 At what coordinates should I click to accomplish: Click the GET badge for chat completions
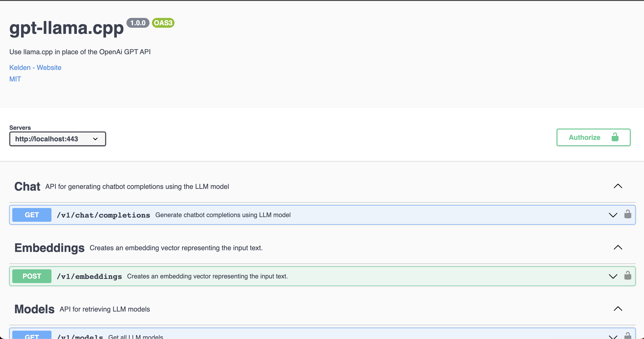[32, 215]
